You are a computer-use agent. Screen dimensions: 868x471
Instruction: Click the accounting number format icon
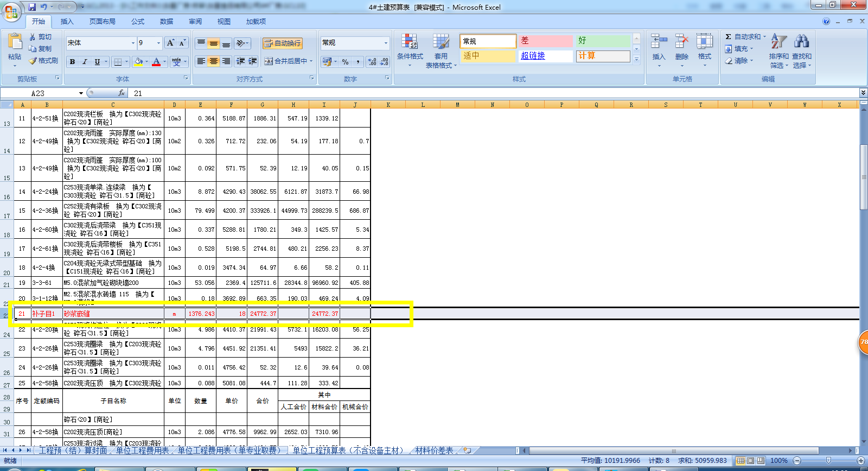click(x=327, y=62)
